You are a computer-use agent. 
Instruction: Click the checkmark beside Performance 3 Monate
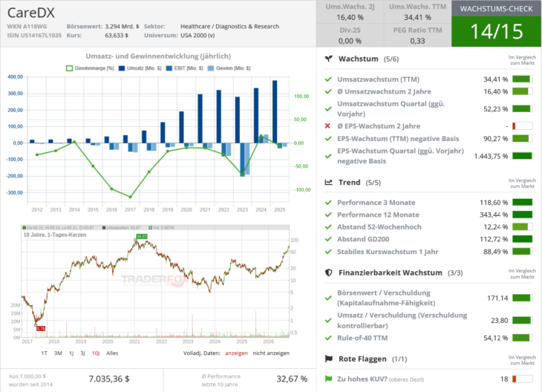(328, 203)
